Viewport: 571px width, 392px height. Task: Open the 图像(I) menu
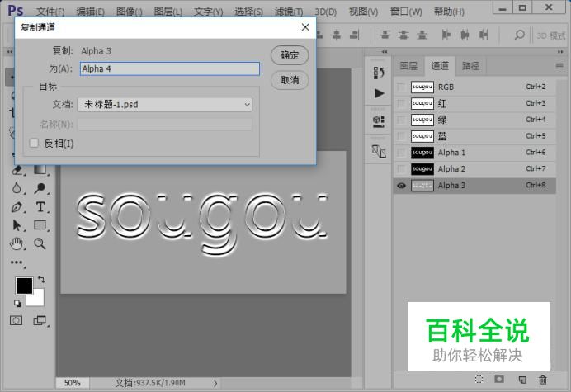[x=130, y=12]
